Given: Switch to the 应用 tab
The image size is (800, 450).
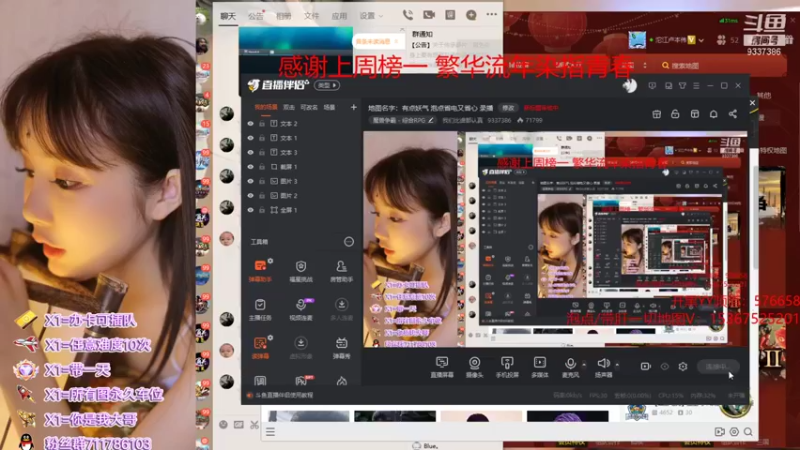Looking at the screenshot, I should pyautogui.click(x=339, y=16).
